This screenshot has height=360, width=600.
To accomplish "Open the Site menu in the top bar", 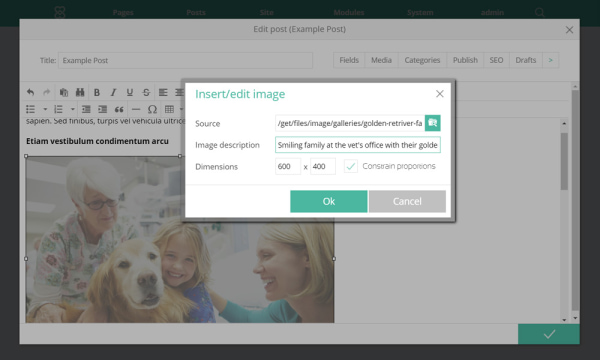I will pos(267,13).
